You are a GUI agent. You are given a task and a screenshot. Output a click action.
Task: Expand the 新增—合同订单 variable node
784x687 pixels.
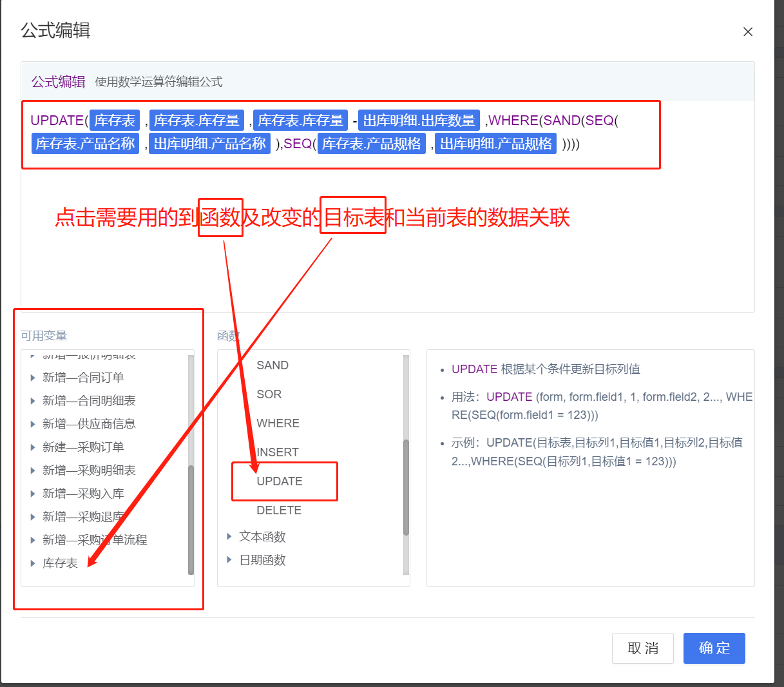point(33,378)
